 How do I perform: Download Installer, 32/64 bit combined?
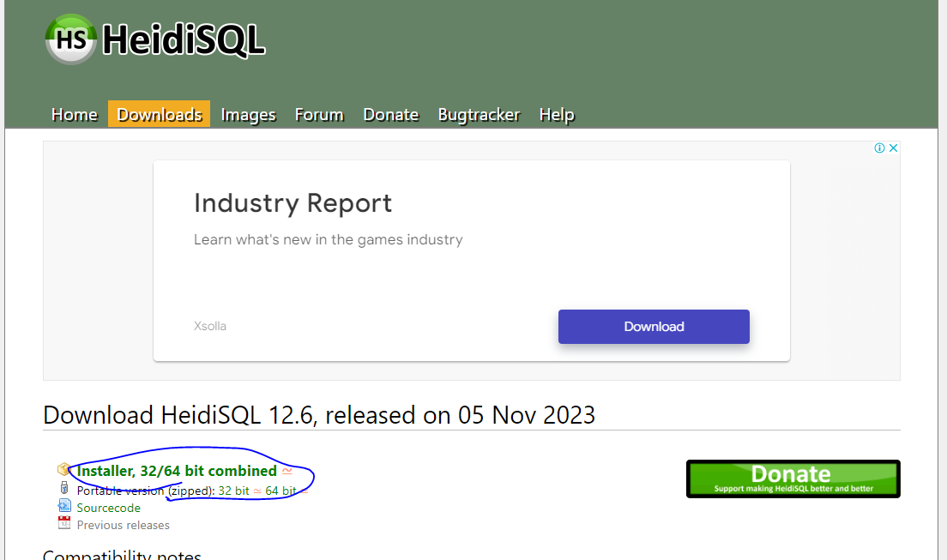(177, 471)
